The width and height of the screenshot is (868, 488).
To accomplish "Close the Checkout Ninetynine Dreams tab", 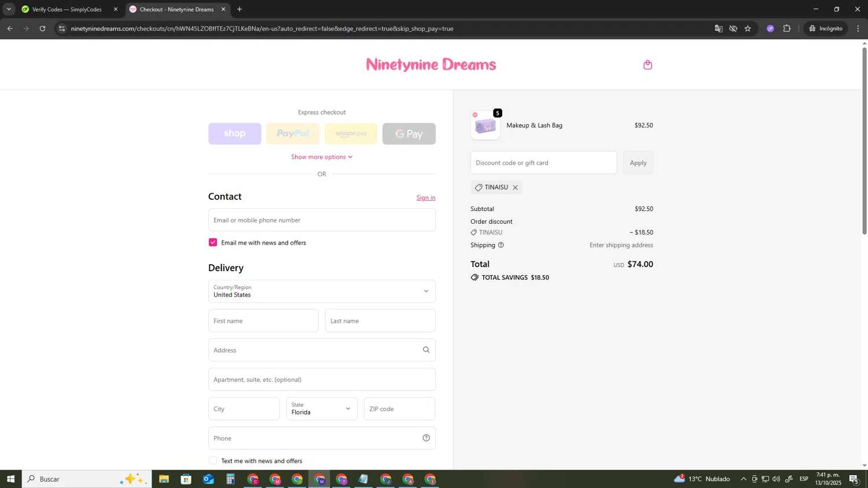I will click(223, 9).
